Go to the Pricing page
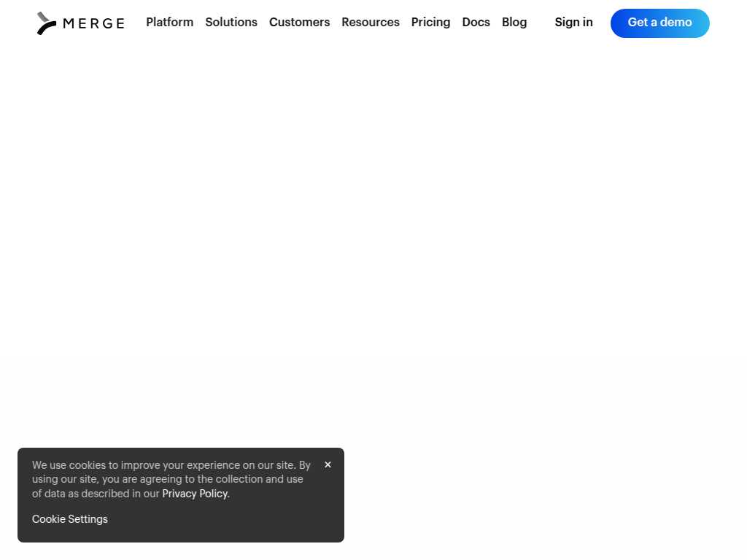747x560 pixels. point(430,23)
